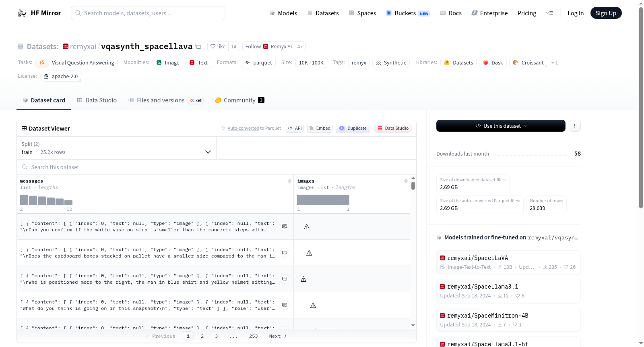Click the warning image icon in the snapshot row
The image size is (644, 347).
pos(313,305)
